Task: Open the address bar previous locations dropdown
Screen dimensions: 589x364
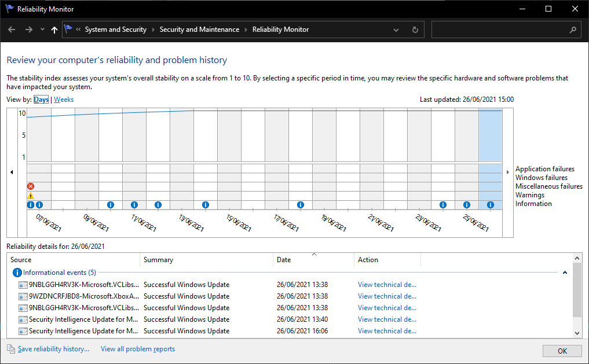Action: (x=396, y=30)
